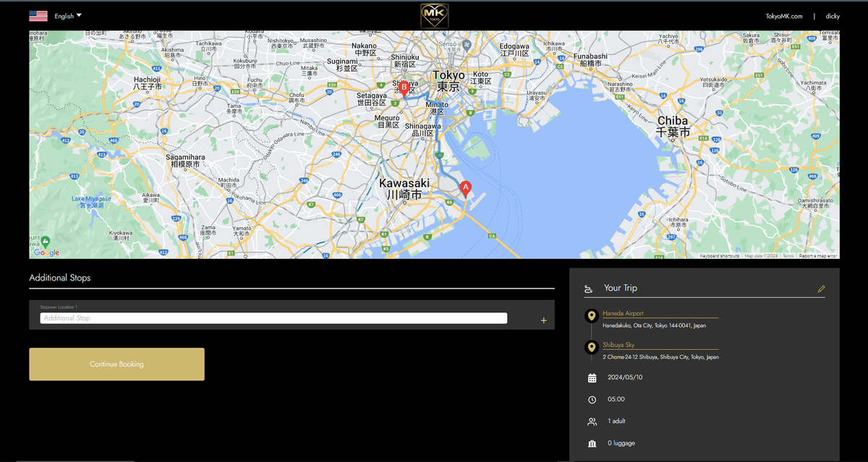
Task: Click the US flag language icon
Action: pyautogui.click(x=38, y=16)
